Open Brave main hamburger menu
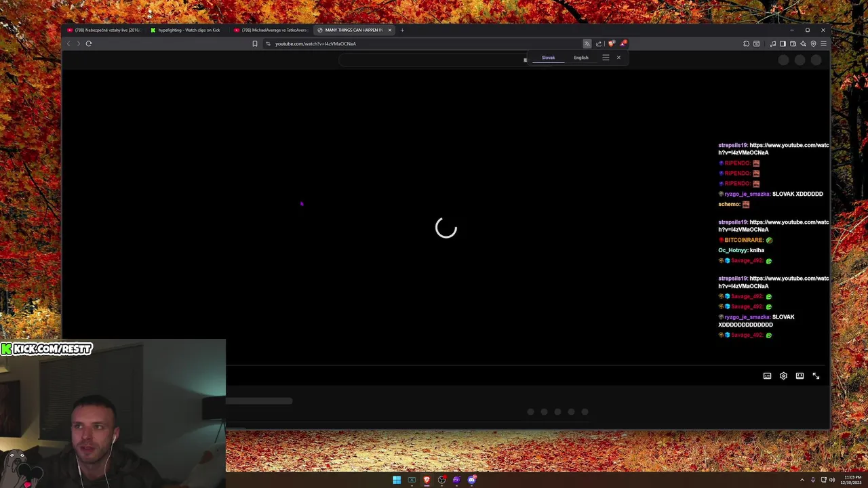The height and width of the screenshot is (488, 868). pyautogui.click(x=824, y=43)
